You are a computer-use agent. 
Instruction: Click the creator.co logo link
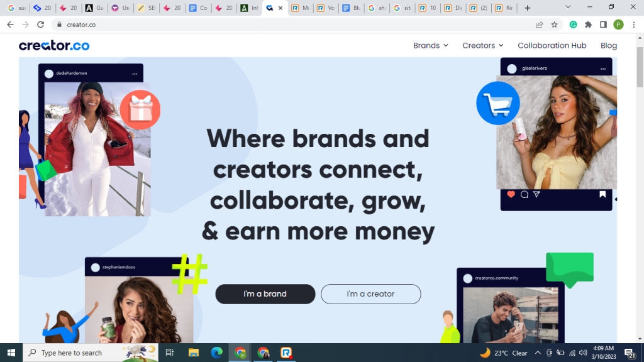click(x=54, y=45)
